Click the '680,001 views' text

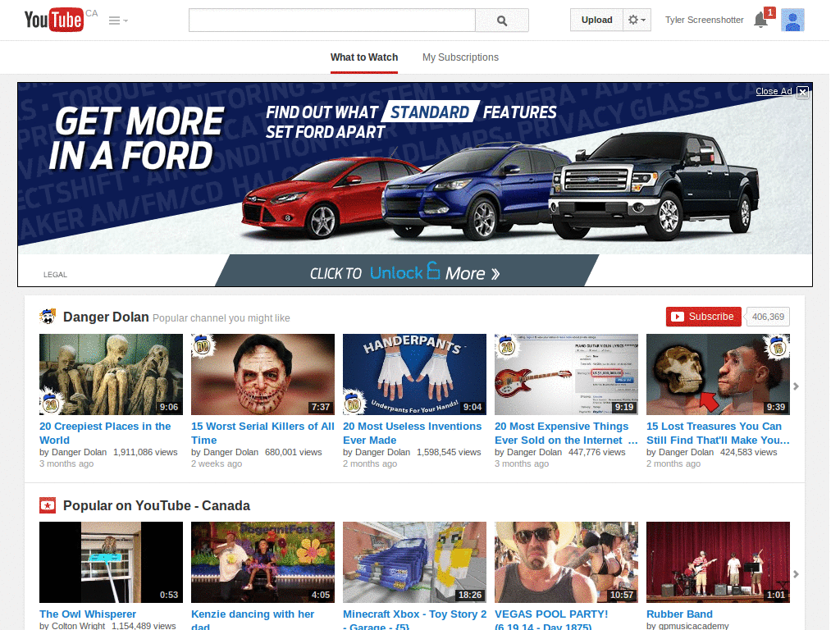point(293,452)
